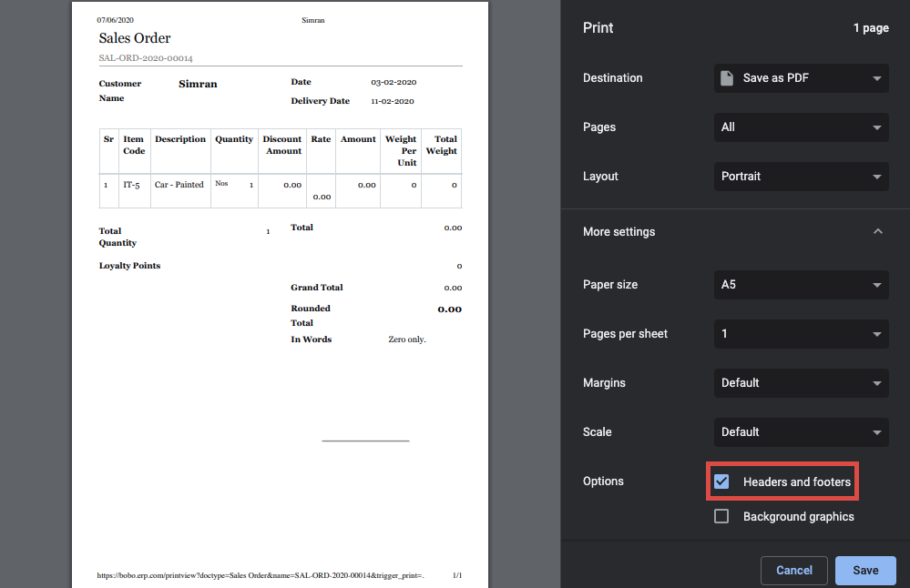Change Layout from Portrait
This screenshot has width=910, height=588.
point(801,177)
